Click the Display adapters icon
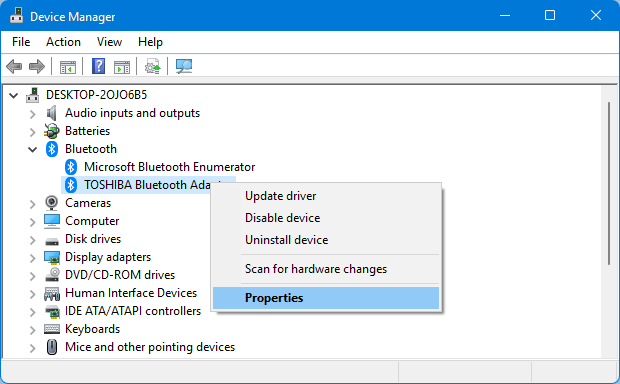 click(52, 257)
